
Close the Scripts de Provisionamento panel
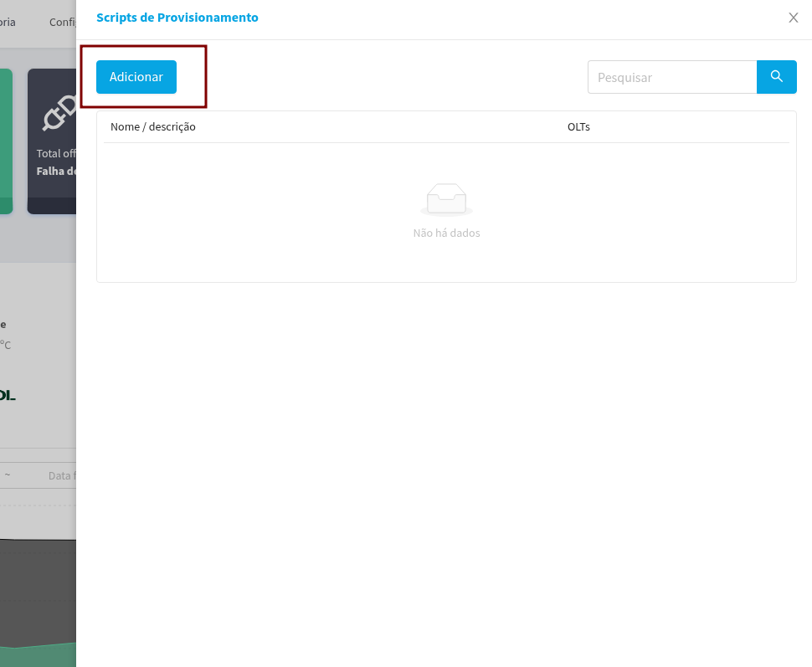tap(793, 18)
